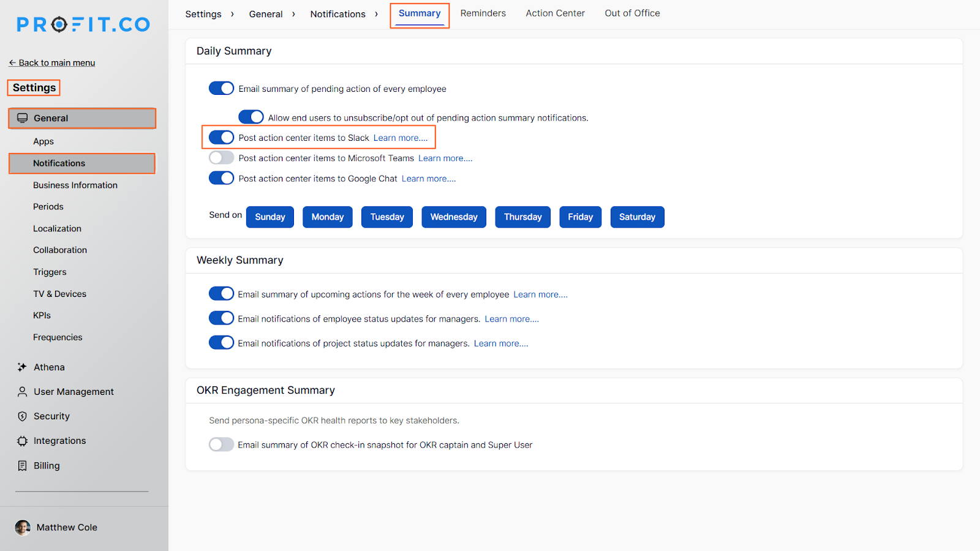980x551 pixels.
Task: Deselect Sunday as a send day
Action: [270, 217]
